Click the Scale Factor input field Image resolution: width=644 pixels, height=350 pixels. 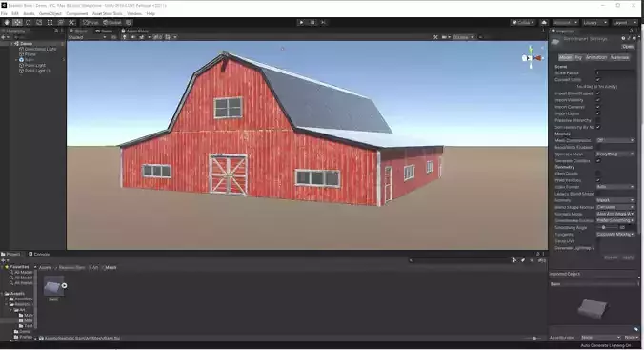(x=615, y=72)
